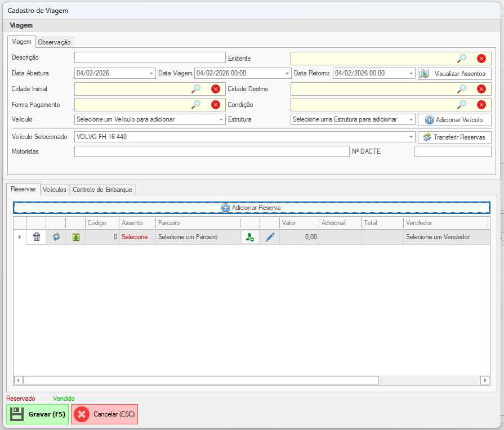
Task: Click the Emitente search magnifier icon
Action: (462, 58)
